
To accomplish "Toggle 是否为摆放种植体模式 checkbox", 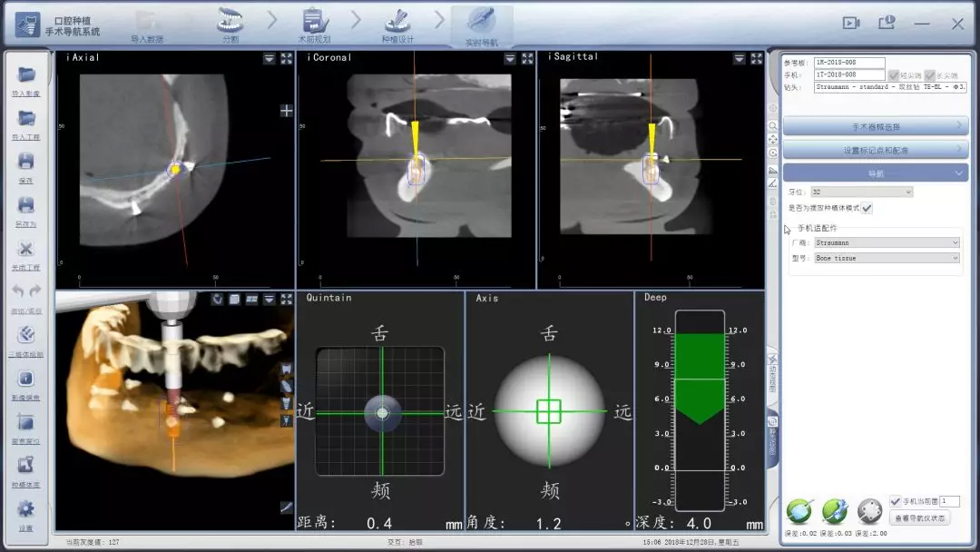I will [867, 208].
